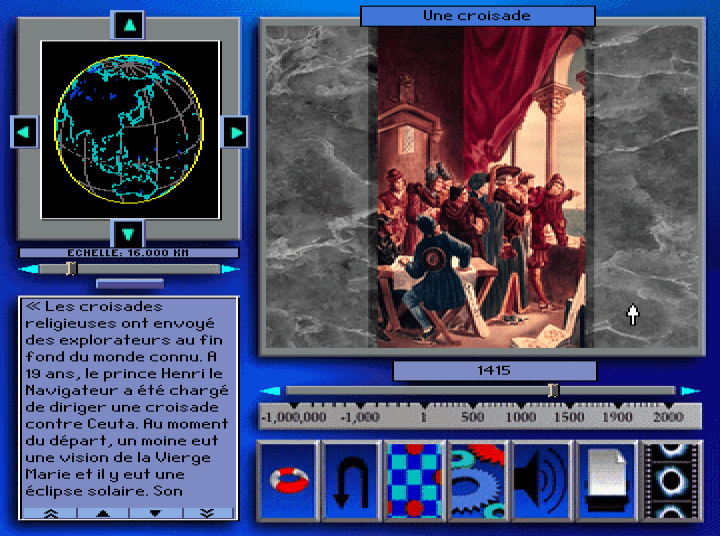The height and width of the screenshot is (536, 720).
Task: Click the word 'Ceuta' in the description
Action: [112, 423]
